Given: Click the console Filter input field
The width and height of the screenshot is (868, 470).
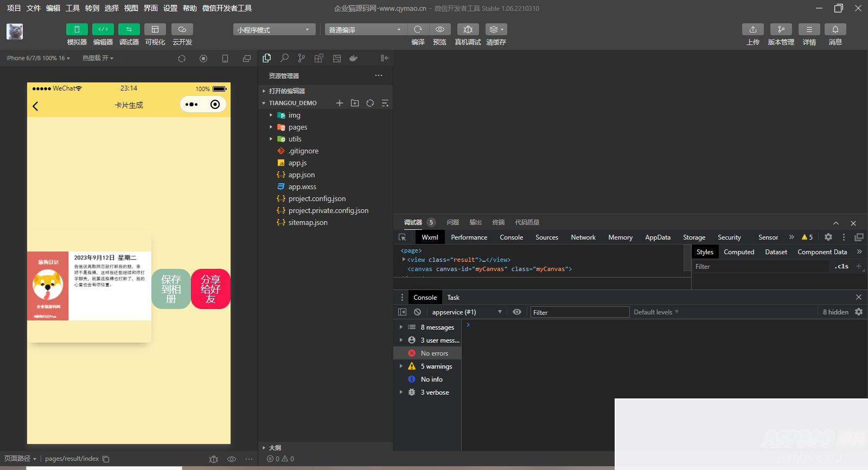Looking at the screenshot, I should pyautogui.click(x=579, y=312).
